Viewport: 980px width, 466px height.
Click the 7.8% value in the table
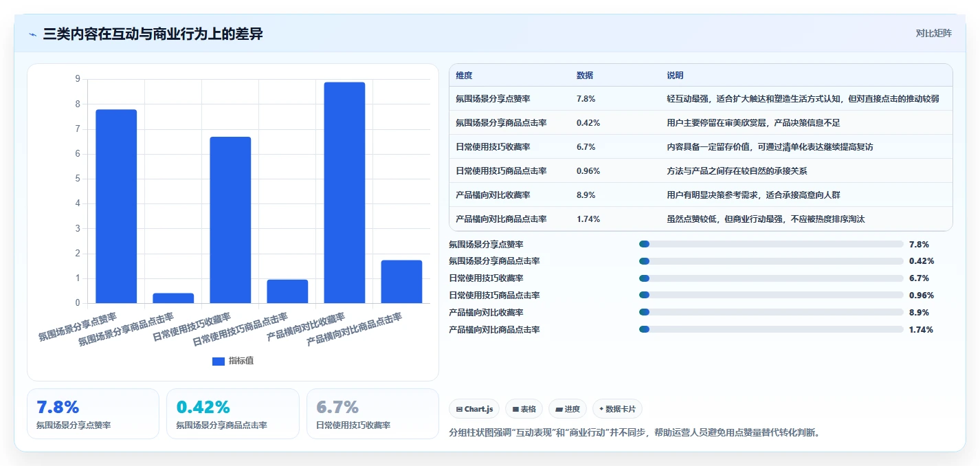pos(586,99)
